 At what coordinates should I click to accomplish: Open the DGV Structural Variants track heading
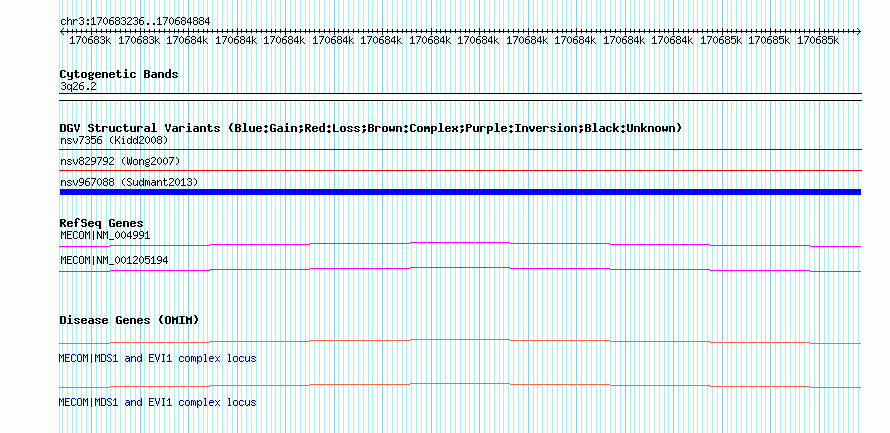pyautogui.click(x=371, y=128)
